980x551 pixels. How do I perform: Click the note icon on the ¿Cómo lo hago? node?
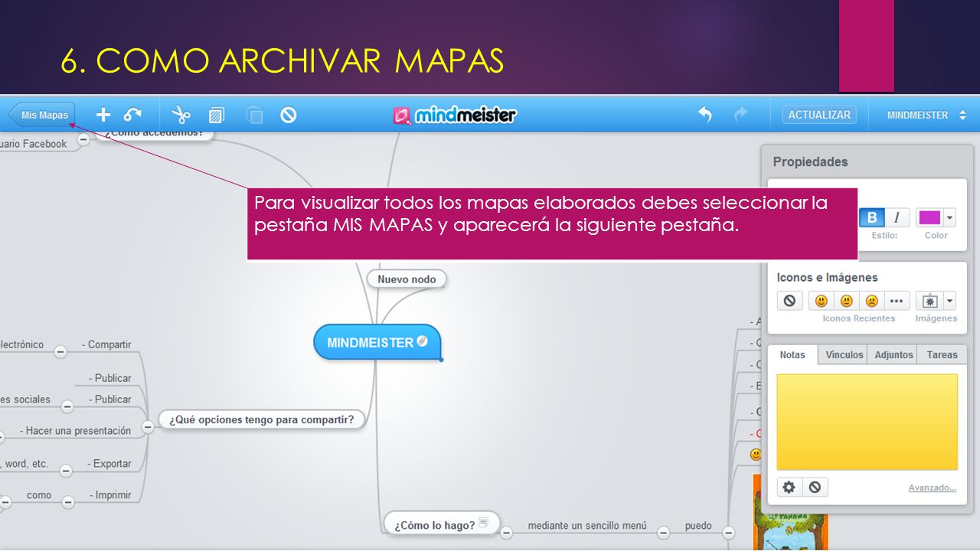pyautogui.click(x=483, y=523)
